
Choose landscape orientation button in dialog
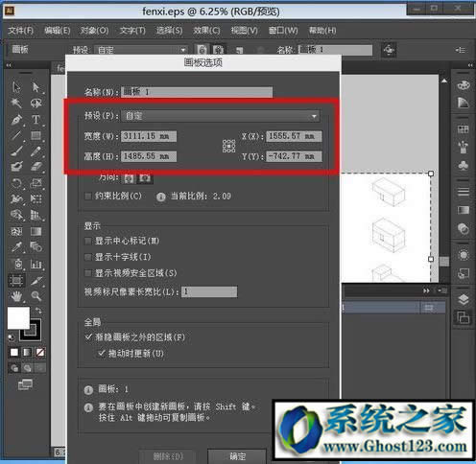point(145,178)
